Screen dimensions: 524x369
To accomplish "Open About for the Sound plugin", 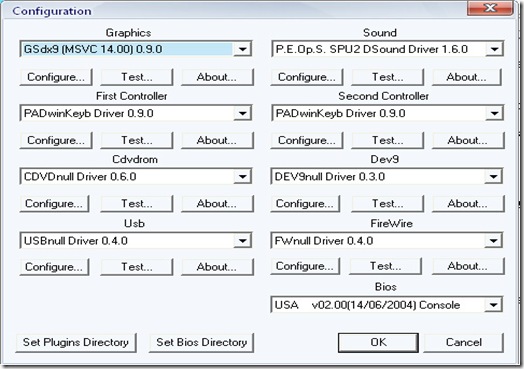I will point(467,77).
